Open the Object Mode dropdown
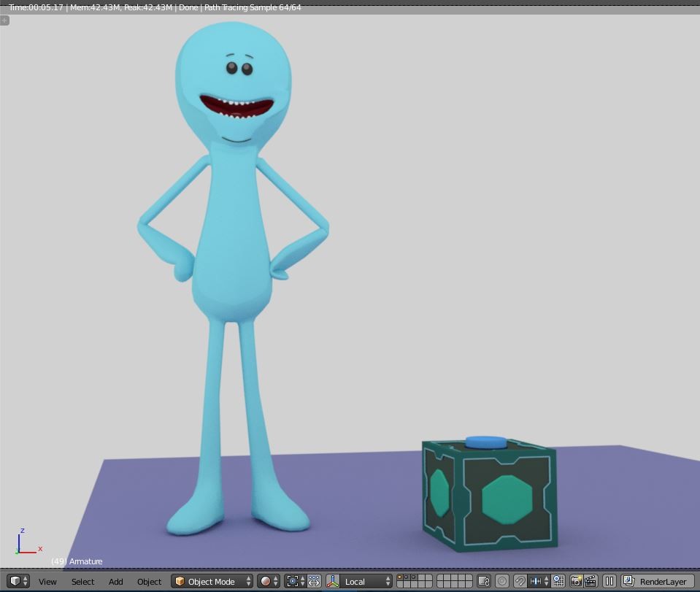The image size is (700, 592). pyautogui.click(x=211, y=581)
